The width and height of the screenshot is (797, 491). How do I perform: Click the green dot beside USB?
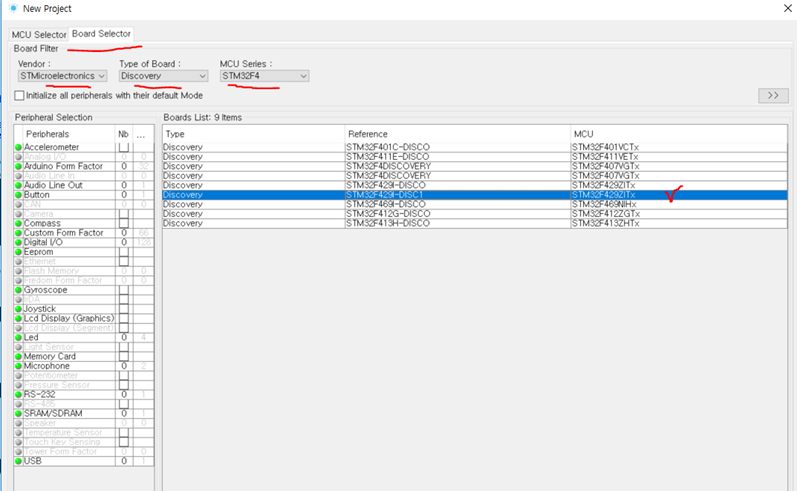(x=19, y=461)
